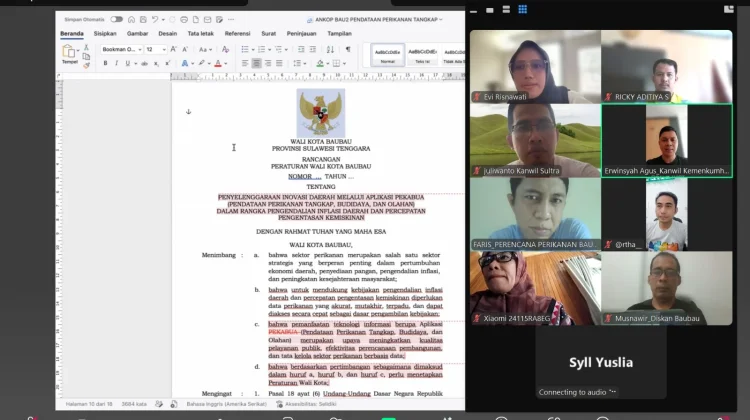Click the Cut scissors icon

pos(86,47)
